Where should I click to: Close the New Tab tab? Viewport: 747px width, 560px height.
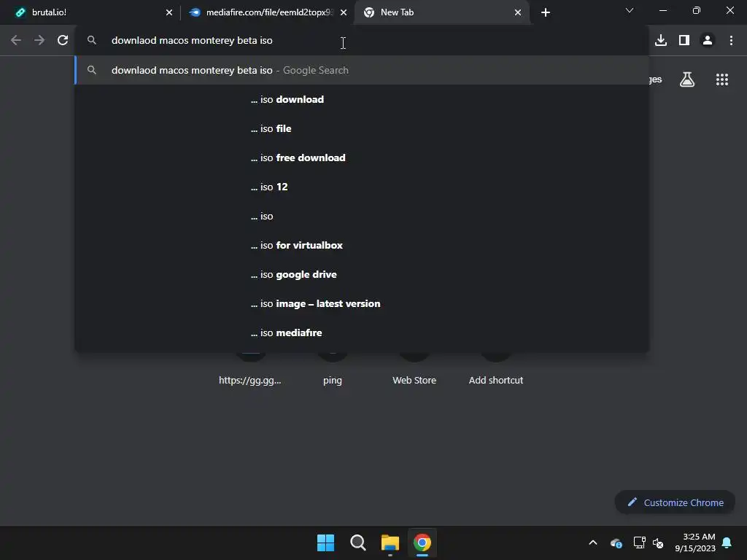pyautogui.click(x=518, y=12)
